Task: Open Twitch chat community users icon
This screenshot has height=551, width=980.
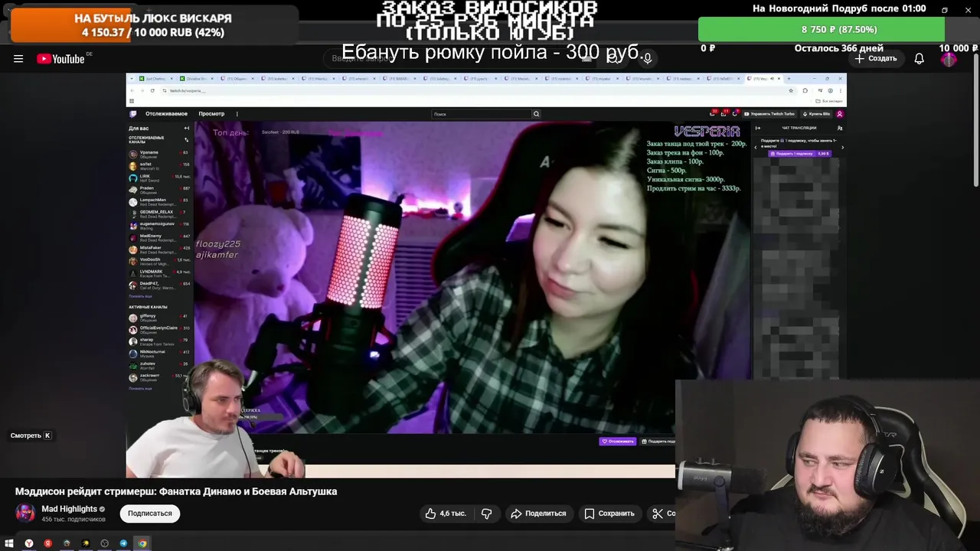Action: pos(840,128)
